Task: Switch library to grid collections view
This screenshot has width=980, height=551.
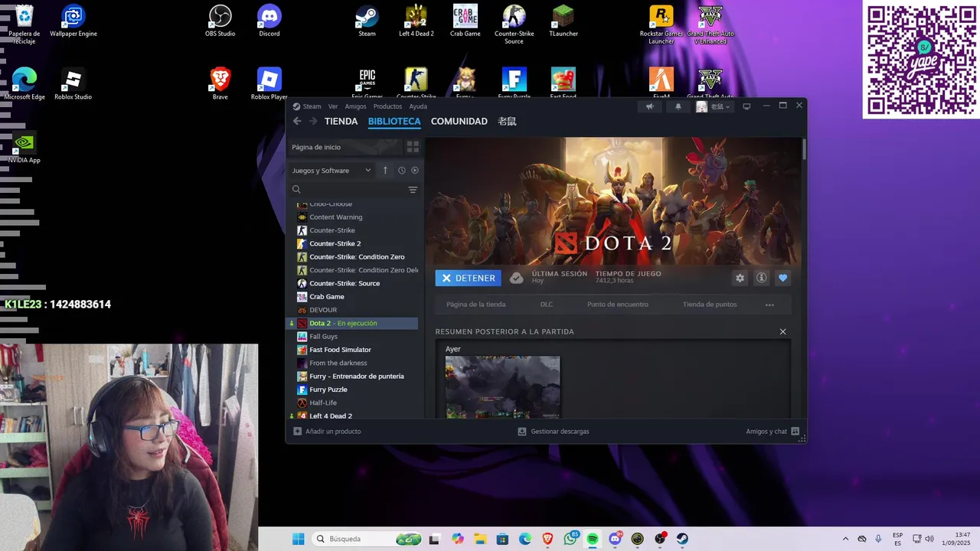Action: pos(413,146)
